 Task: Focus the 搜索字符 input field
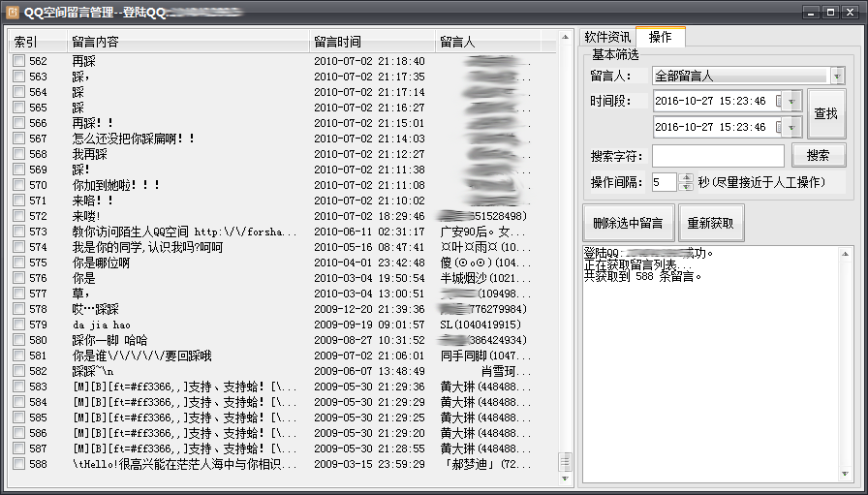point(718,156)
